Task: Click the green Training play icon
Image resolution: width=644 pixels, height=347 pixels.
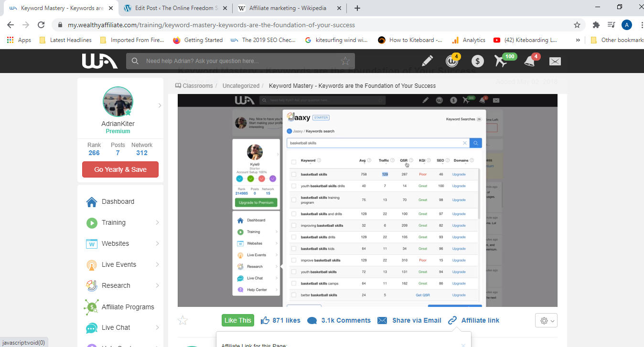Action: [x=92, y=223]
